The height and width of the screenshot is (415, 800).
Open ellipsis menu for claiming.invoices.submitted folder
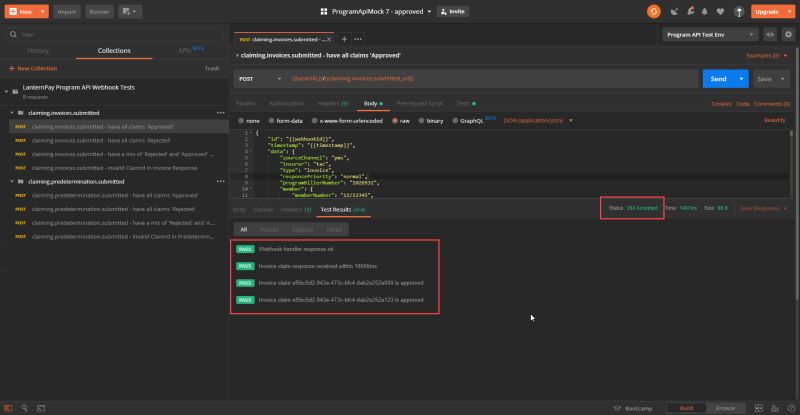[x=220, y=113]
